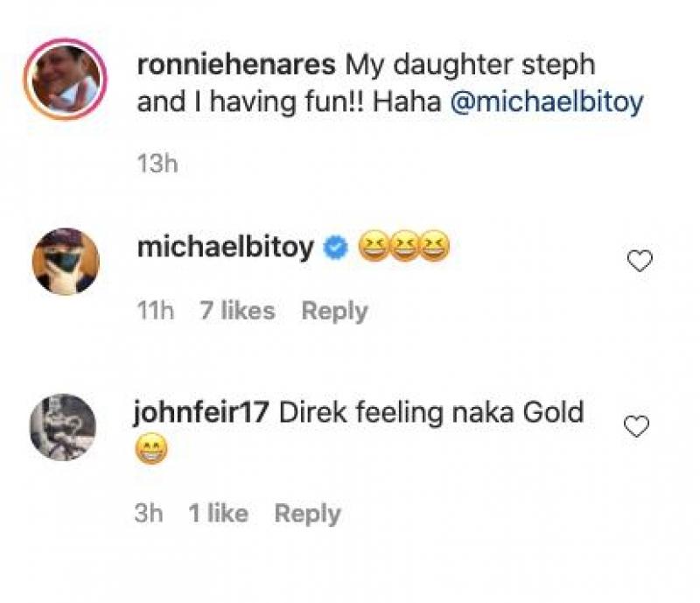Tap the heart on johnfeir17's comment
The width and height of the screenshot is (700, 603).
(636, 426)
